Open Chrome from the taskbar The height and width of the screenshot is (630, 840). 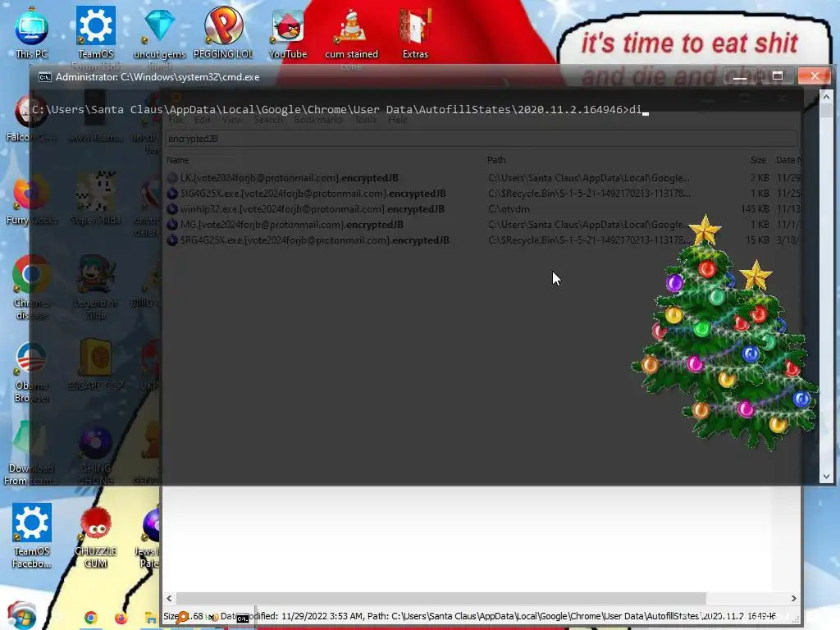coord(90,618)
